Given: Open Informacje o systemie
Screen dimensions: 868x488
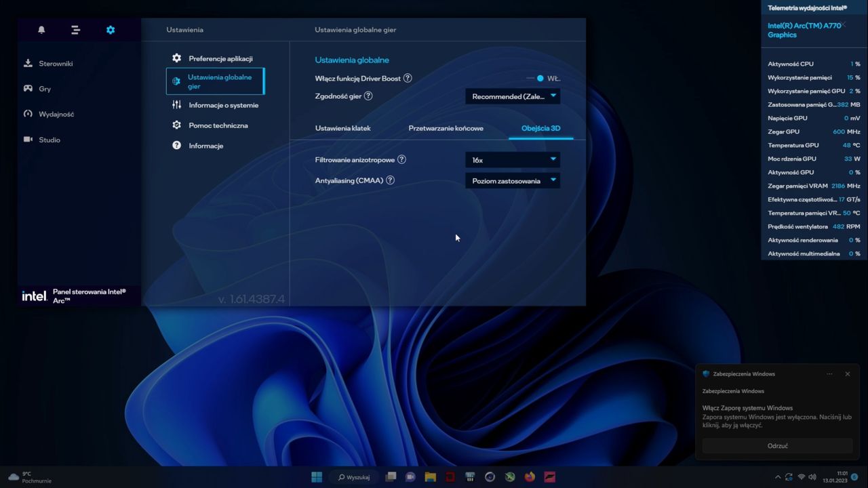Looking at the screenshot, I should click(x=215, y=105).
